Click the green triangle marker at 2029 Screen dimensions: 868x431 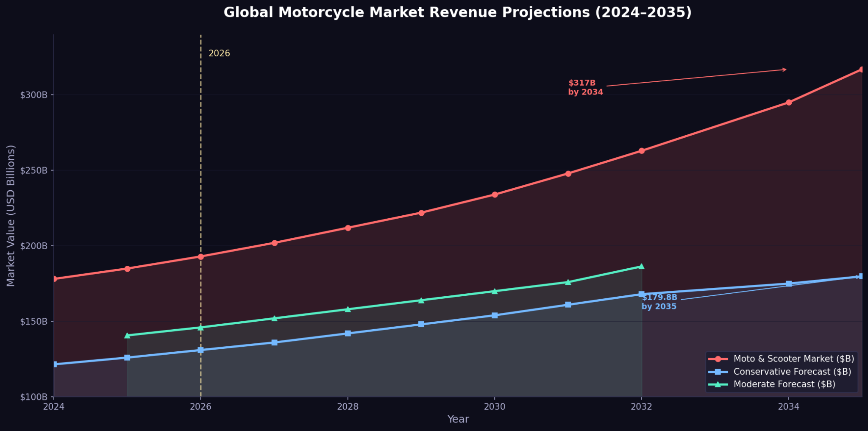tap(421, 300)
